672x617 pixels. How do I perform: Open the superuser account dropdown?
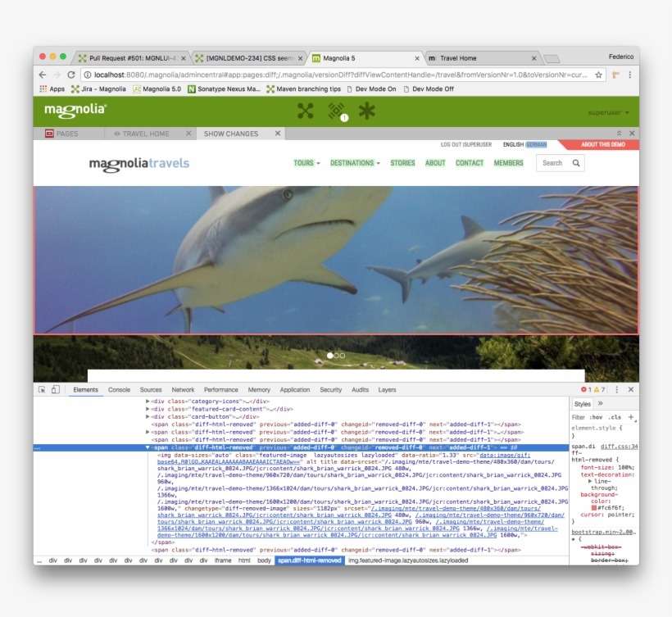(x=608, y=112)
